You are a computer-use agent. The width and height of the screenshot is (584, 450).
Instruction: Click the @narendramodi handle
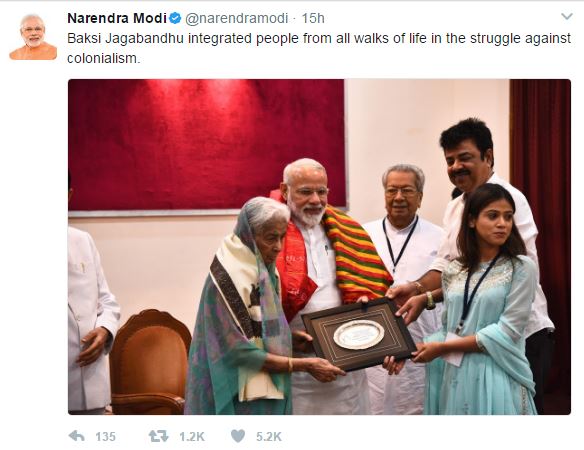click(x=237, y=18)
